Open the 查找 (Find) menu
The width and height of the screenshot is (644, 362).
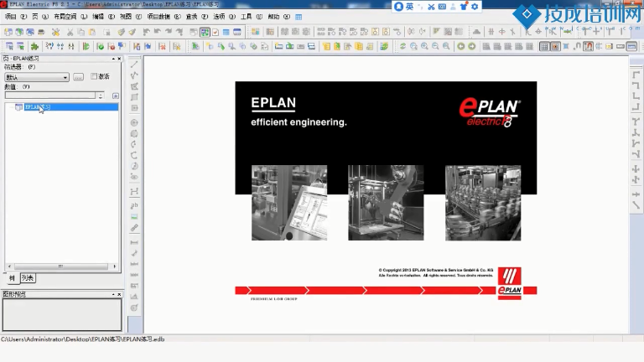[197, 17]
